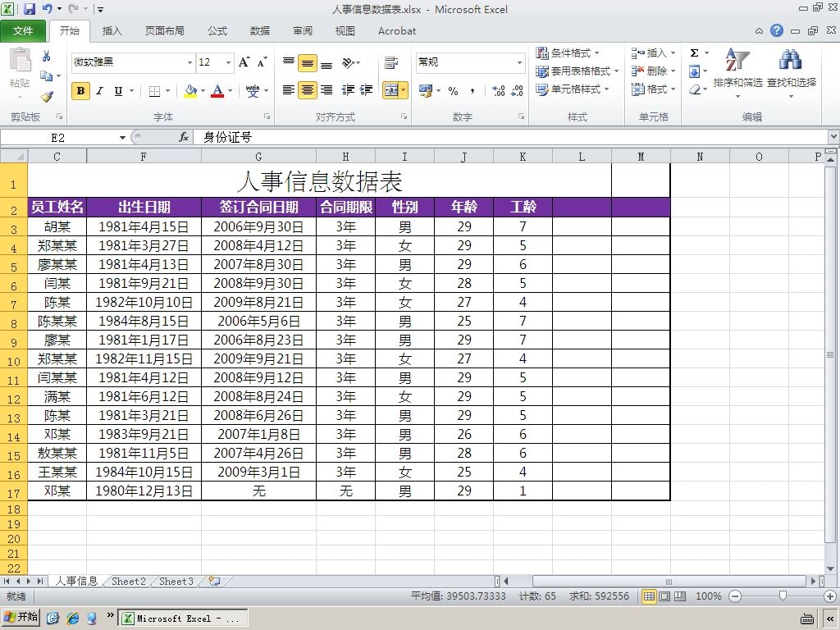Viewport: 840px width, 630px height.
Task: Increase font size with the large A icon
Action: [x=244, y=62]
